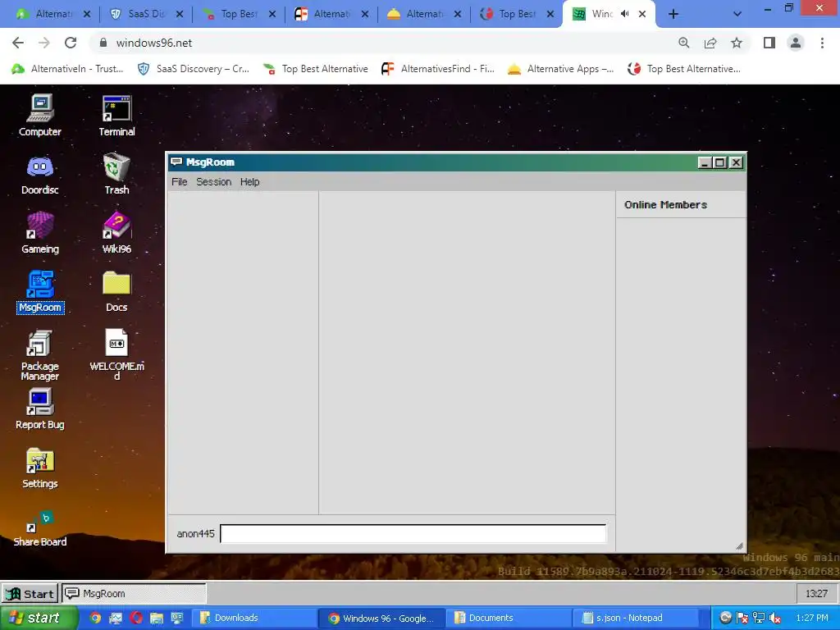Open the Wiki96 help book icon
Viewport: 840px width, 630px height.
116,232
